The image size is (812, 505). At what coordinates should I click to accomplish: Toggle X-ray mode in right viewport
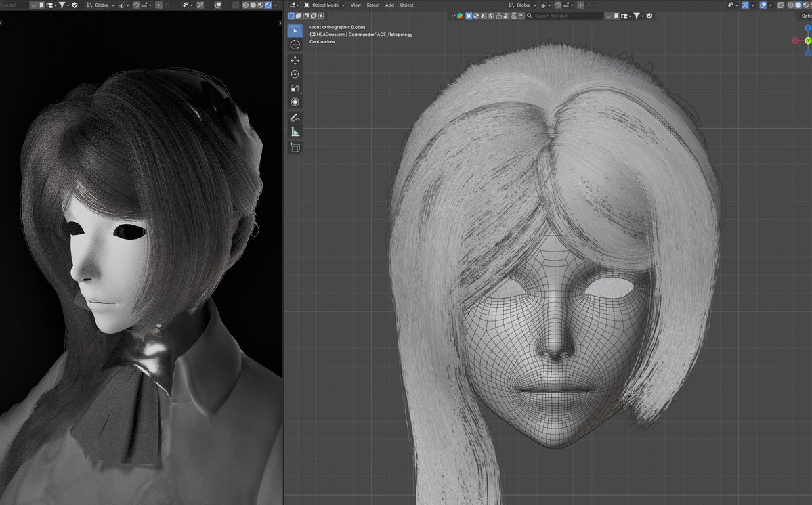780,5
